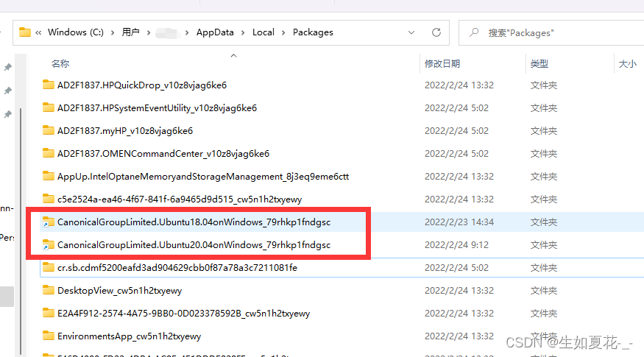Click the third pin icon in sidebar
This screenshot has height=357, width=644.
point(8,114)
